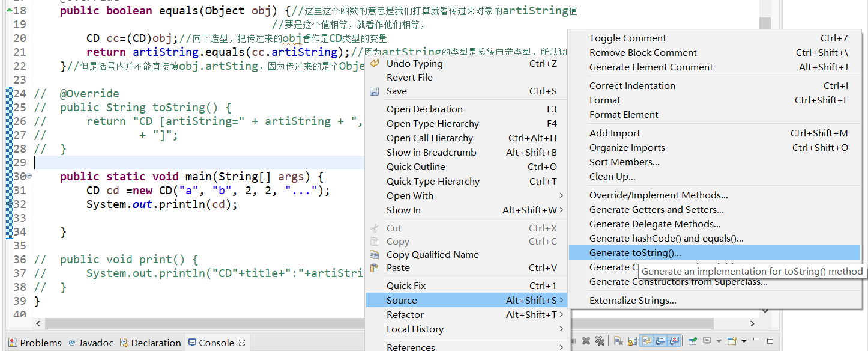Choose Generate Element Comment
This screenshot has width=868, height=351.
(x=714, y=67)
